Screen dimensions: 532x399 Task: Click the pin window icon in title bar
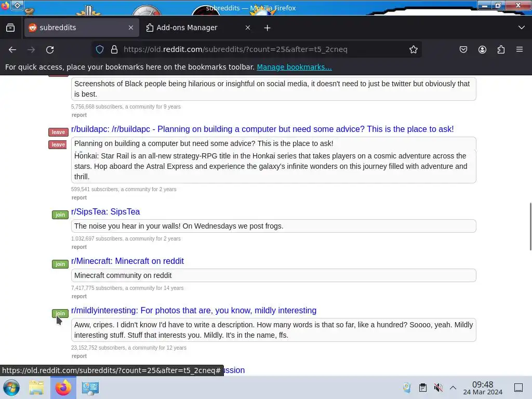(x=17, y=5)
